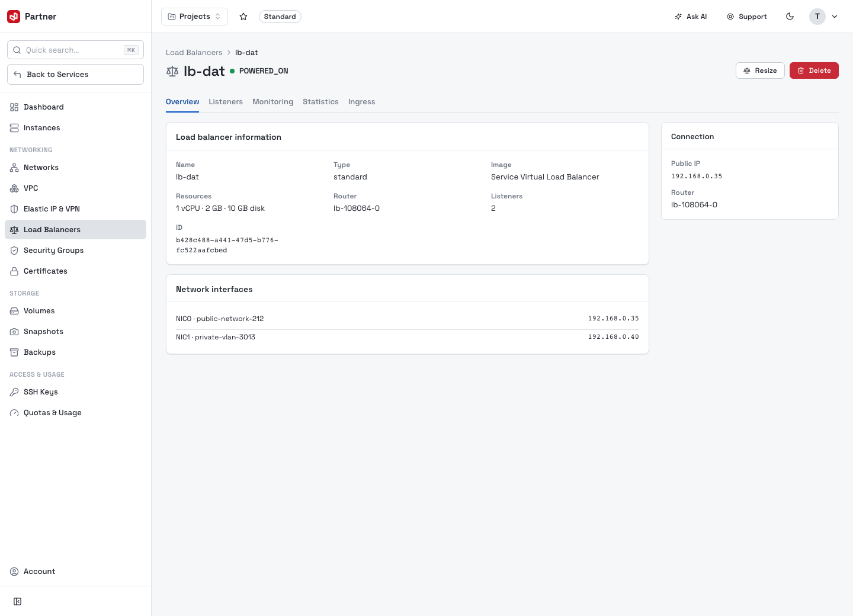Click the Security Groups shield icon
The image size is (853, 616).
click(14, 251)
